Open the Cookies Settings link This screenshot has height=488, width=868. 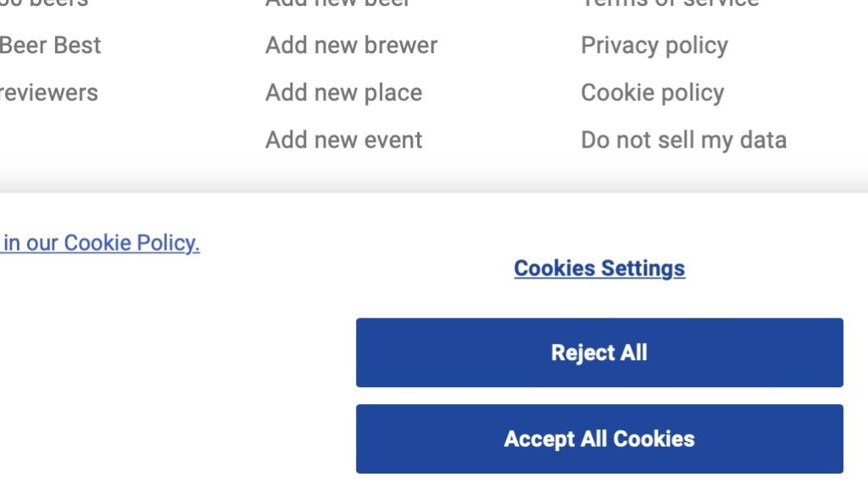[599, 269]
